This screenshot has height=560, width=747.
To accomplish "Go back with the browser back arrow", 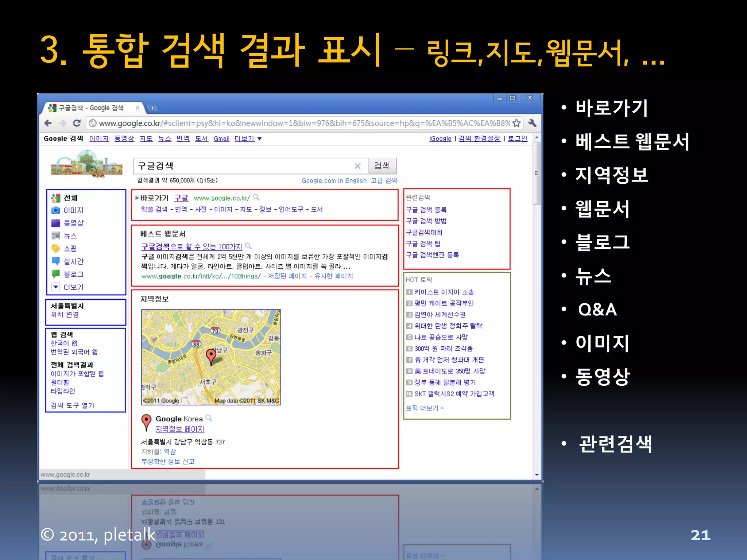I will coord(48,123).
